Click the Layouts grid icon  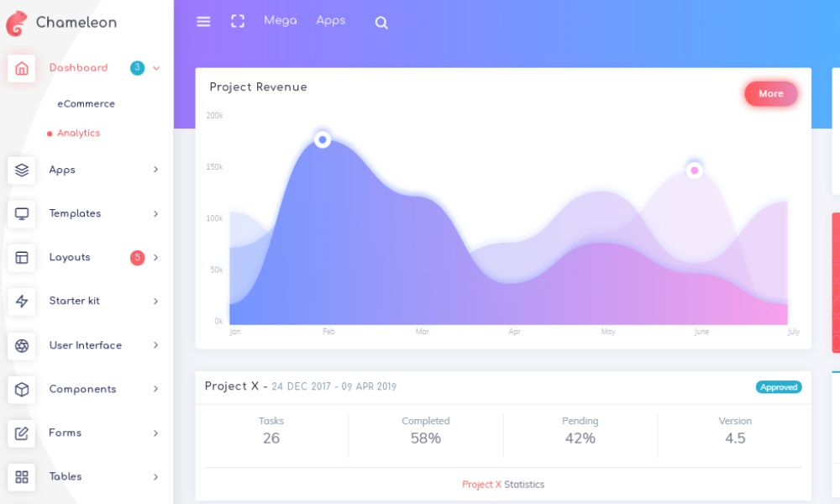[22, 258]
